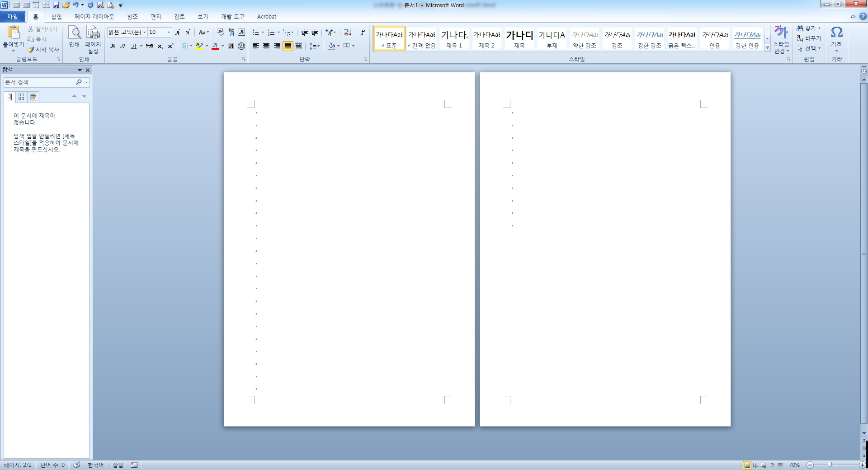868x470 pixels.
Task: Click the enclosed character (circled 인) icon
Action: 241,46
